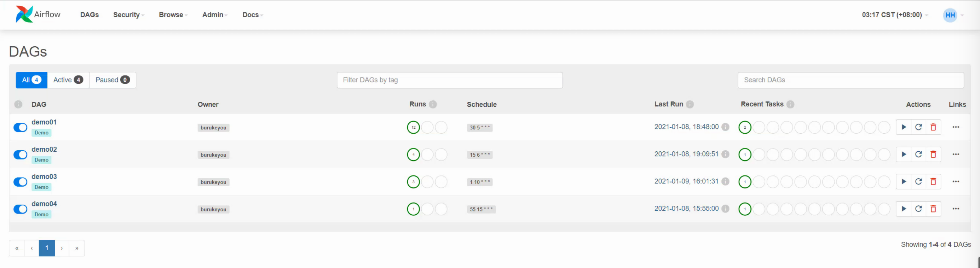Expand the Browse menu

[x=173, y=15]
